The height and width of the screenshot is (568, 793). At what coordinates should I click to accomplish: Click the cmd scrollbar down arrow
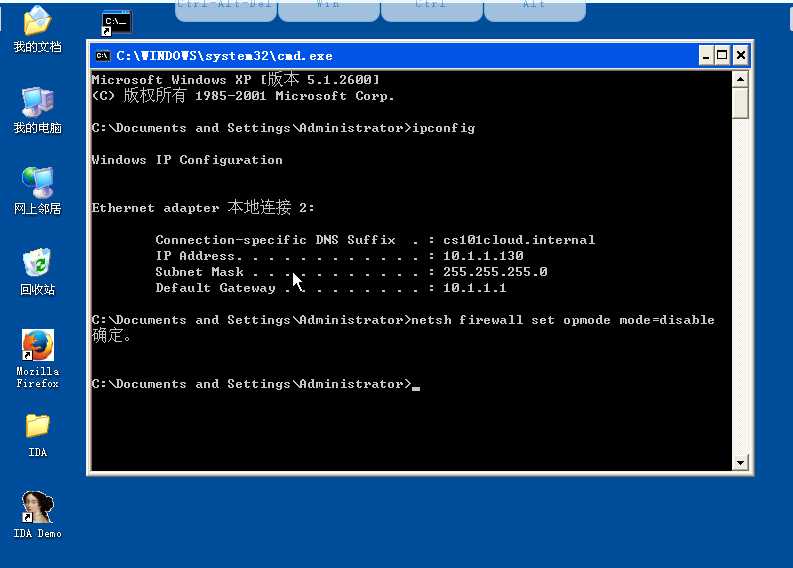tap(740, 462)
